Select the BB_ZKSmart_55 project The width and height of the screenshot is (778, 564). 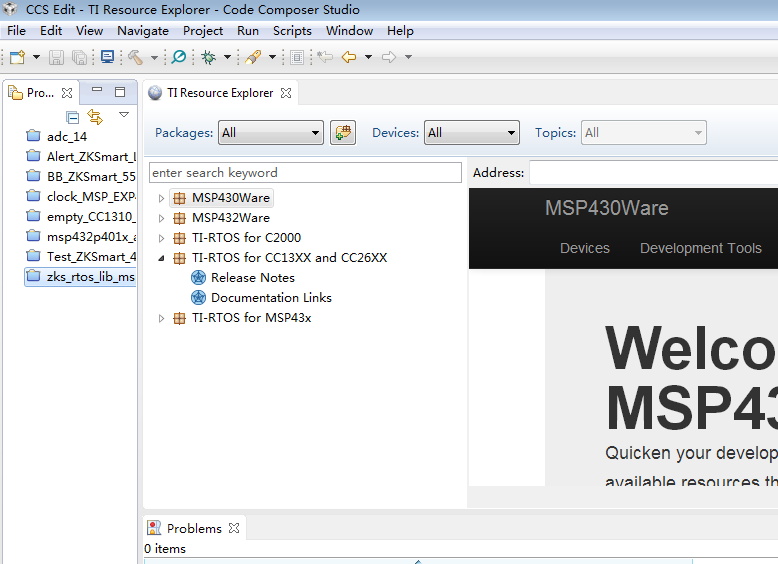click(81, 177)
